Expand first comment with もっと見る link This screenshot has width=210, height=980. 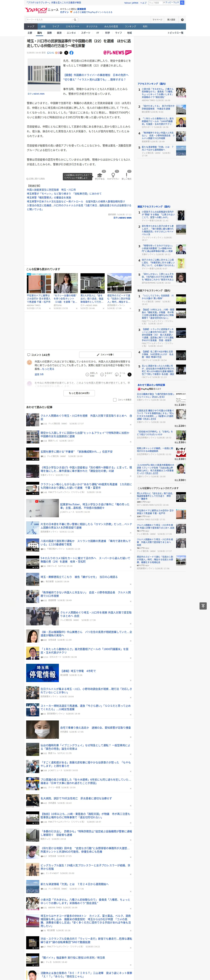[48, 369]
